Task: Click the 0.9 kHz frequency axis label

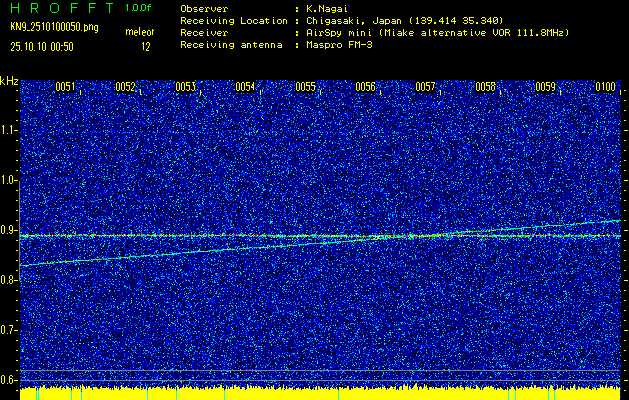Action: click(9, 230)
